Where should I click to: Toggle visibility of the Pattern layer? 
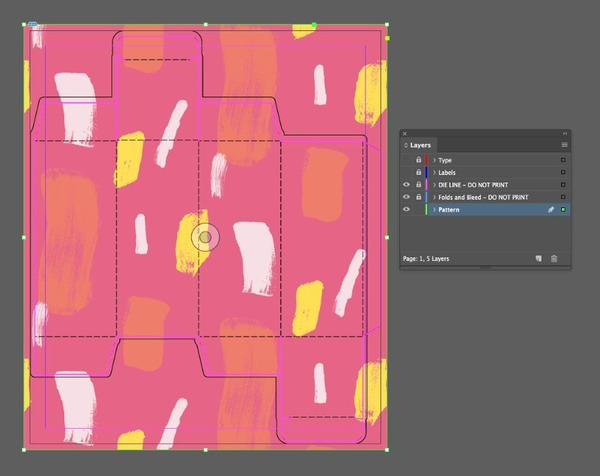[406, 210]
